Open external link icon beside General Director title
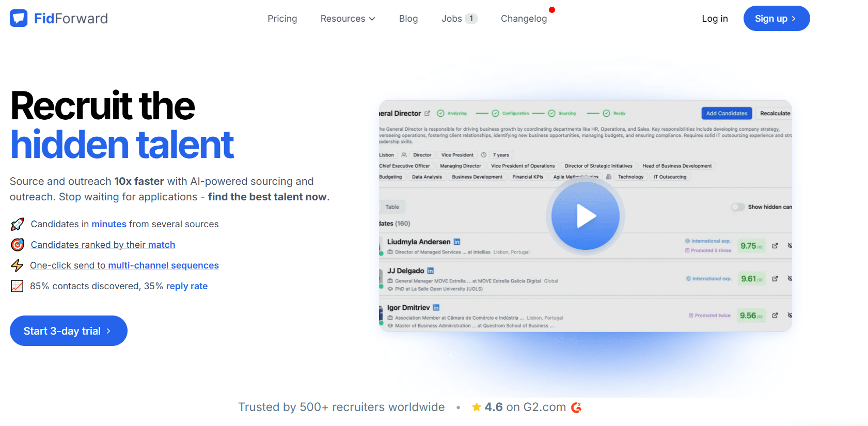868x426 pixels. [x=427, y=114]
